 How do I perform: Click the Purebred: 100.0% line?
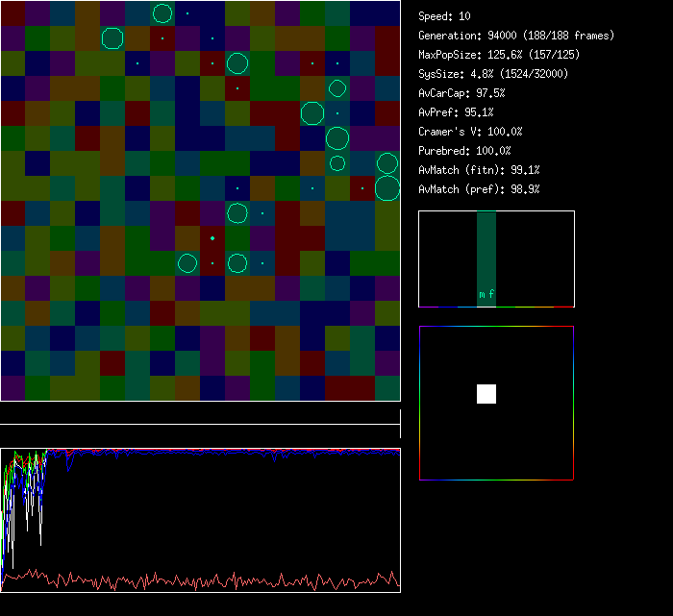(x=465, y=151)
